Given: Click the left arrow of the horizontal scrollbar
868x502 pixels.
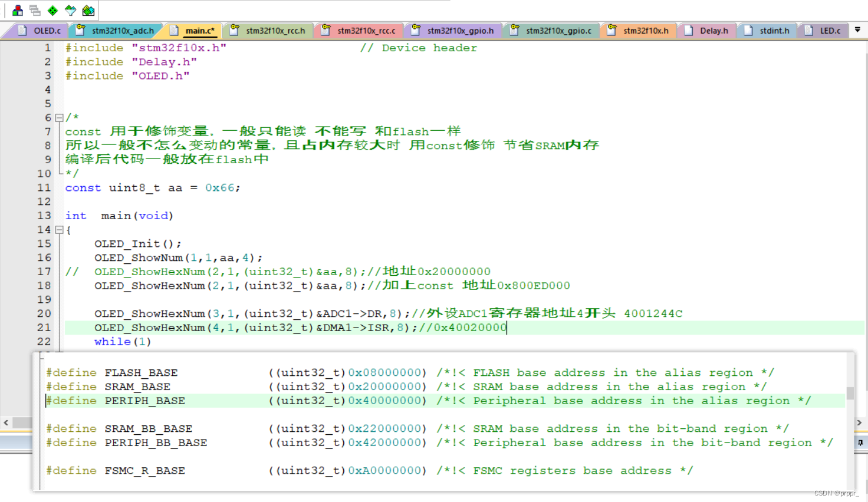Looking at the screenshot, I should click(x=5, y=422).
